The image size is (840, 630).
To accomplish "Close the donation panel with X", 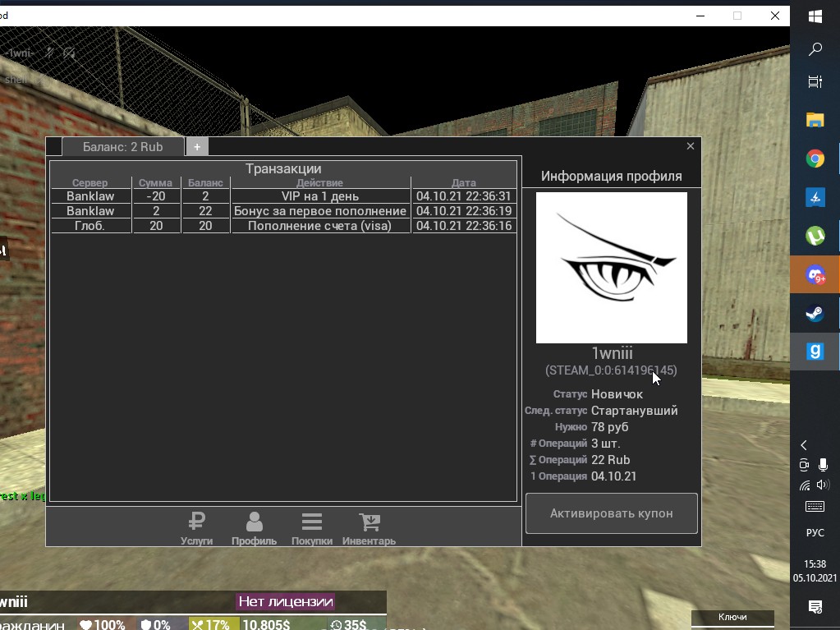I will (x=690, y=146).
